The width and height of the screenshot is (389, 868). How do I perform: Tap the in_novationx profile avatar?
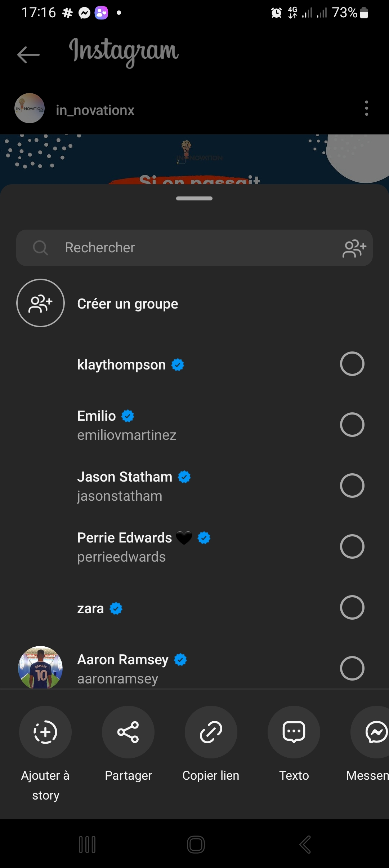pyautogui.click(x=30, y=108)
